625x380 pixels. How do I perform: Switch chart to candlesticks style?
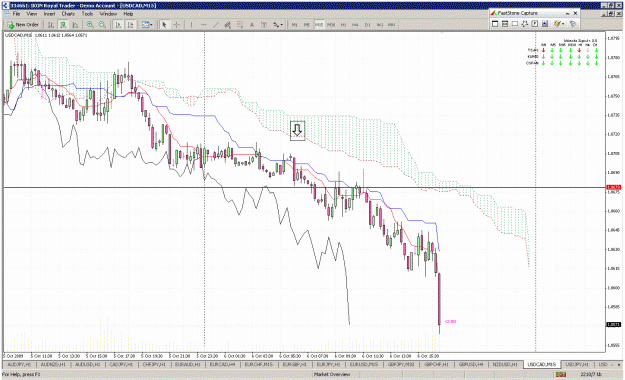(63, 25)
